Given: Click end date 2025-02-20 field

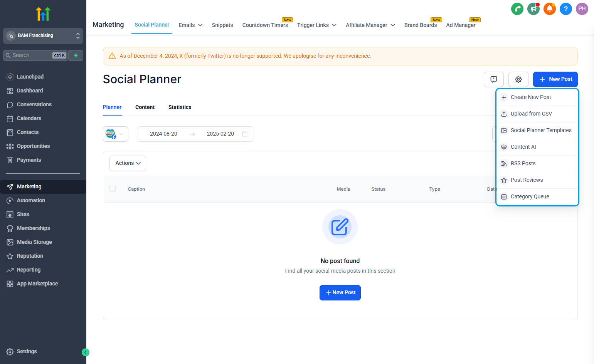Looking at the screenshot, I should [220, 134].
